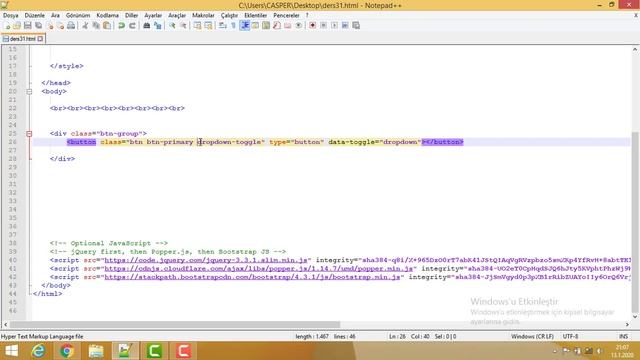Click the Redo toolbar icon
Screen dimensions: 640x360
point(132,26)
